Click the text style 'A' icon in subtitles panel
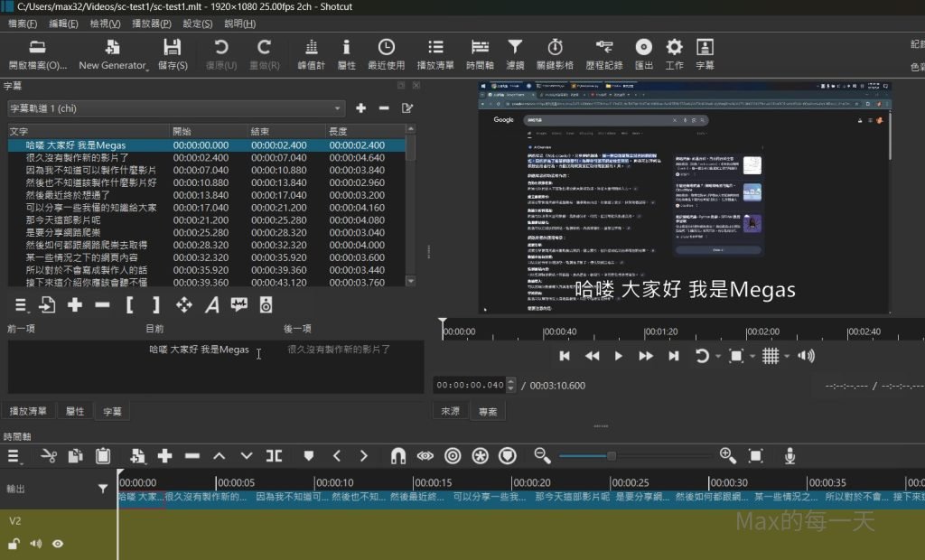This screenshot has height=560, width=925. [x=212, y=305]
